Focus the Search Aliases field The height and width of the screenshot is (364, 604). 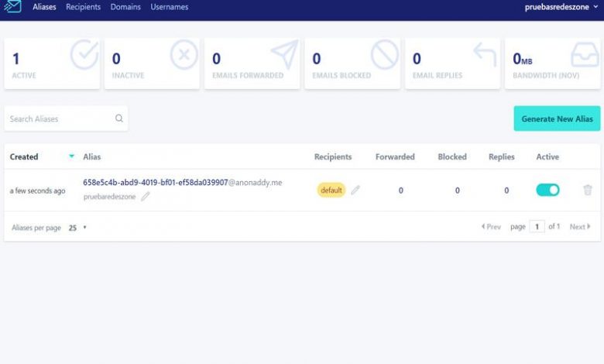click(67, 118)
